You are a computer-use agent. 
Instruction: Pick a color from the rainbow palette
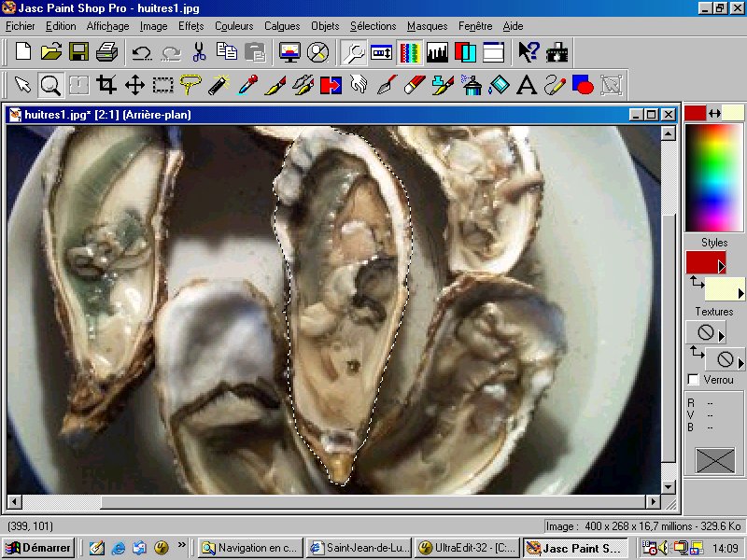point(713,178)
